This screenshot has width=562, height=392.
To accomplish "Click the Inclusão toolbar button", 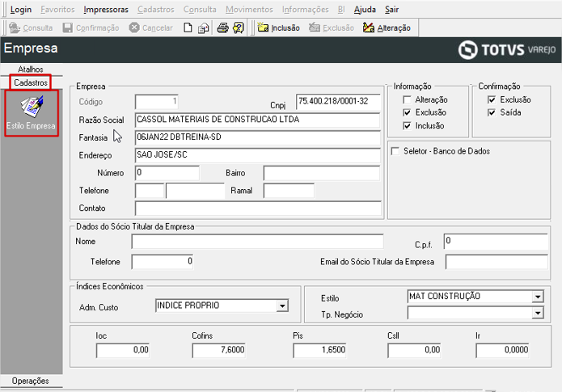I will (x=278, y=27).
